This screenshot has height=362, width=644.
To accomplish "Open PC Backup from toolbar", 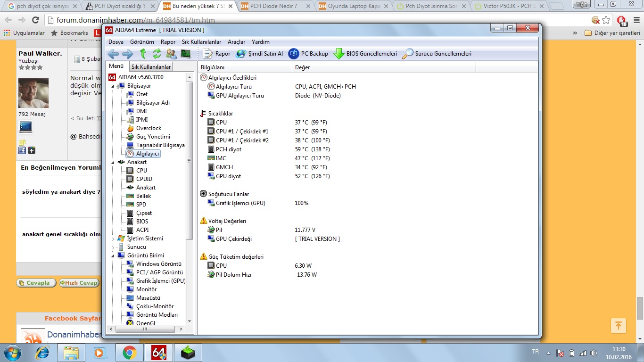I will [x=308, y=54].
